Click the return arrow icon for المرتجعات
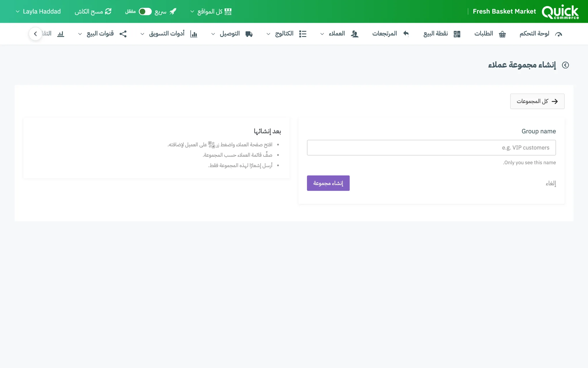 click(406, 34)
